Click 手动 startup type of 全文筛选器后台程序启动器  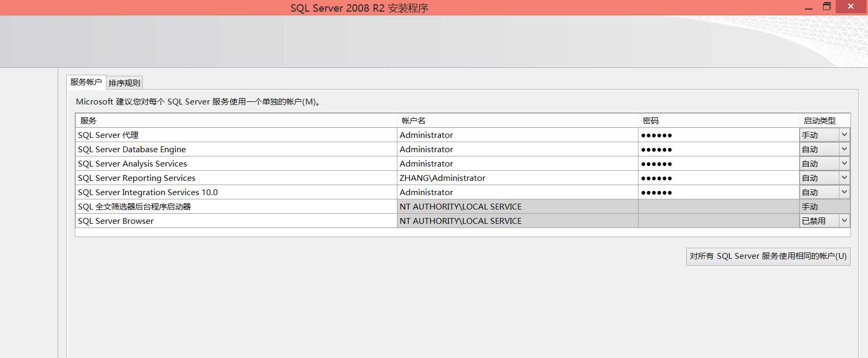(825, 206)
